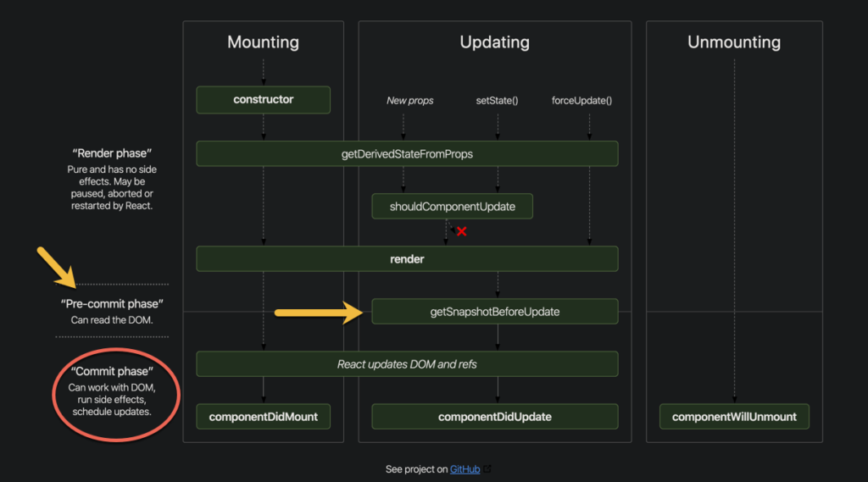Click the 'React updates DOM and refs' bar

tap(407, 364)
